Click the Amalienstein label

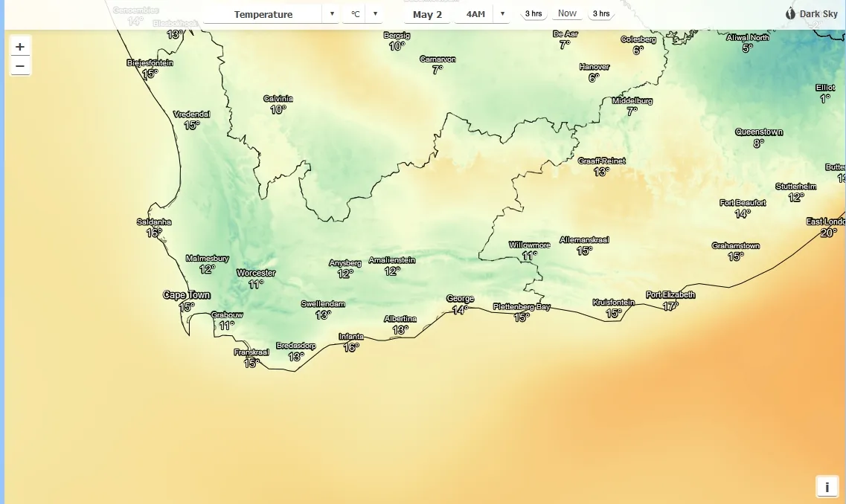coord(392,260)
